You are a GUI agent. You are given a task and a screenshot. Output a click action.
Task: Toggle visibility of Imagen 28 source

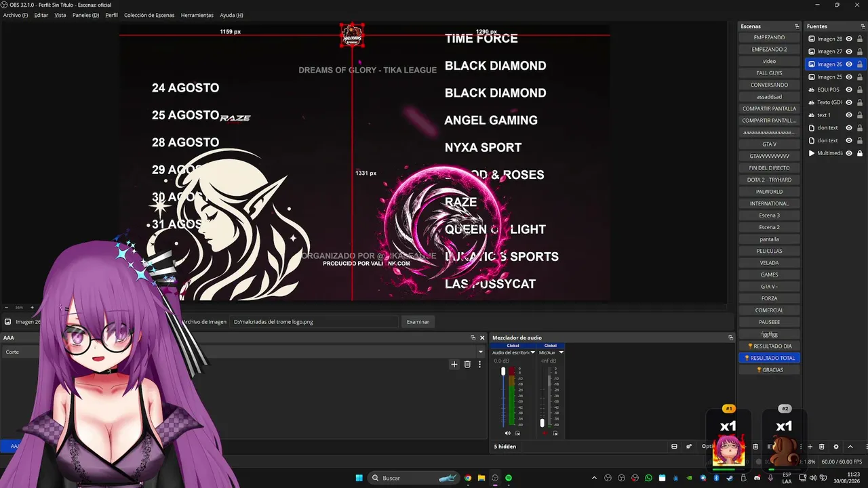849,39
